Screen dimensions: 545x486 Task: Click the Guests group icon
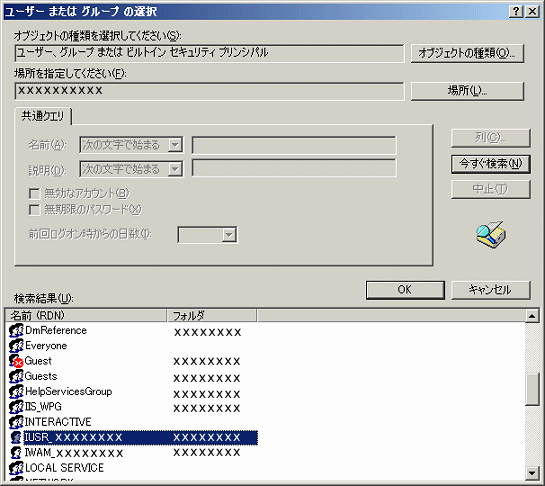pos(16,376)
